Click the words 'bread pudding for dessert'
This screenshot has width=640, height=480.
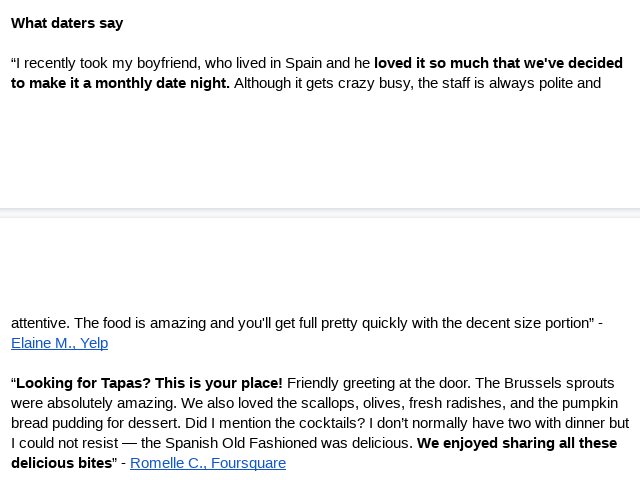(x=96, y=423)
